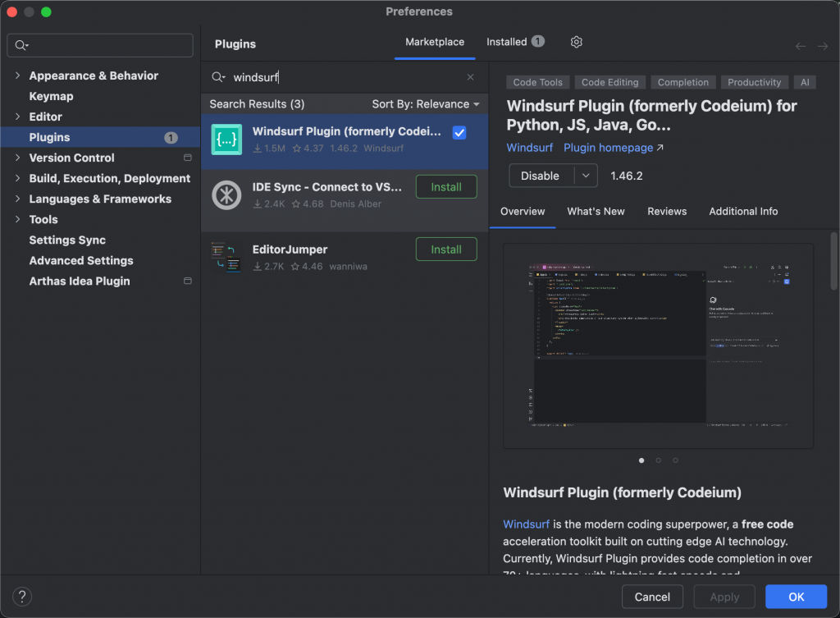Click the AI tag
This screenshot has height=618, width=840.
point(805,82)
